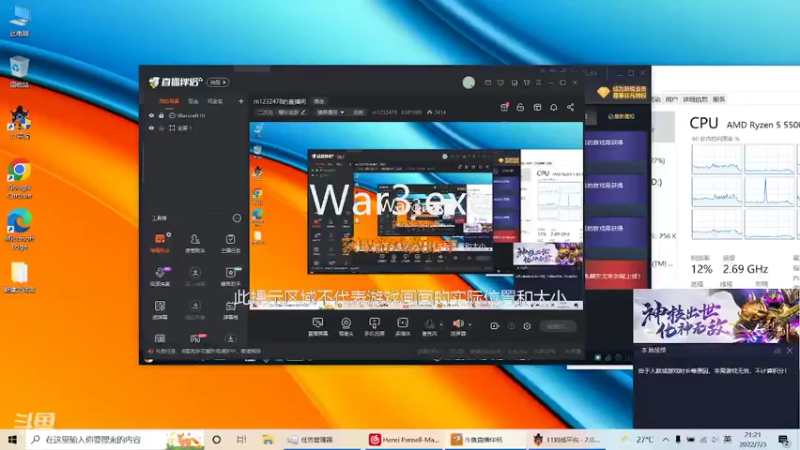
Task: Open the Windows Start menu
Action: point(12,439)
